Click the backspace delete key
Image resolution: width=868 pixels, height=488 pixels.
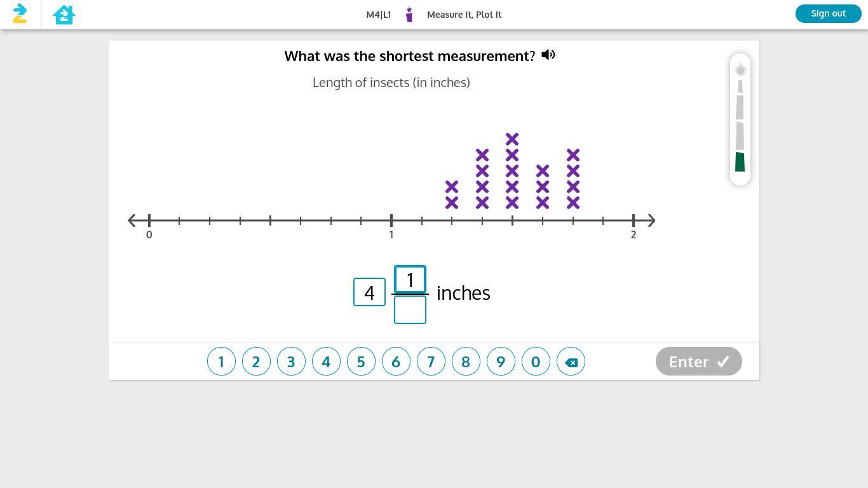571,362
